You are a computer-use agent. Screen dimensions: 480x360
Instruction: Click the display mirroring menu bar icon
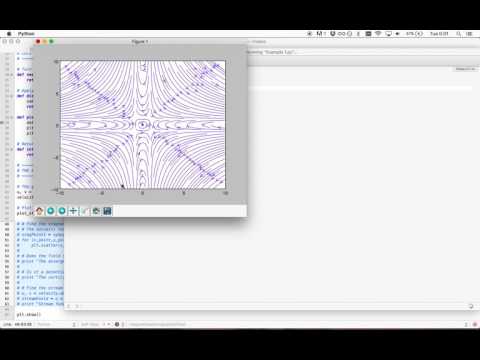point(388,34)
